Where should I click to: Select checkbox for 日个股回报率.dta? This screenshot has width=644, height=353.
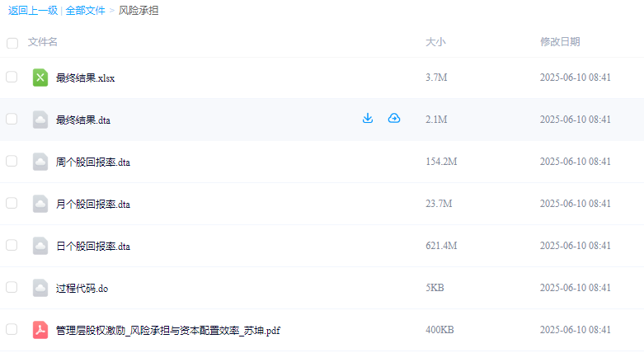pos(12,245)
